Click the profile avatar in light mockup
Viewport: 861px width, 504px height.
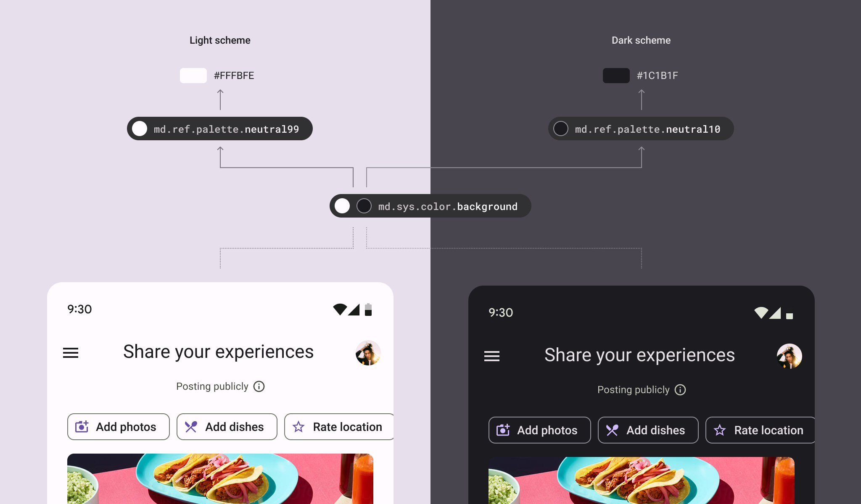coord(368,353)
